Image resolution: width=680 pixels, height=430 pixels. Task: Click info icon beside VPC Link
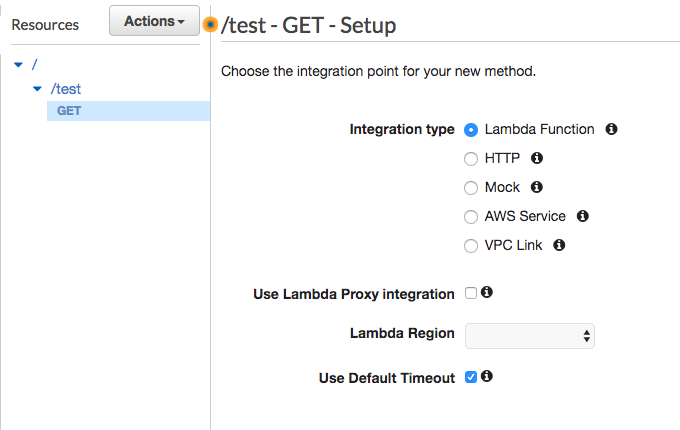[x=560, y=245]
